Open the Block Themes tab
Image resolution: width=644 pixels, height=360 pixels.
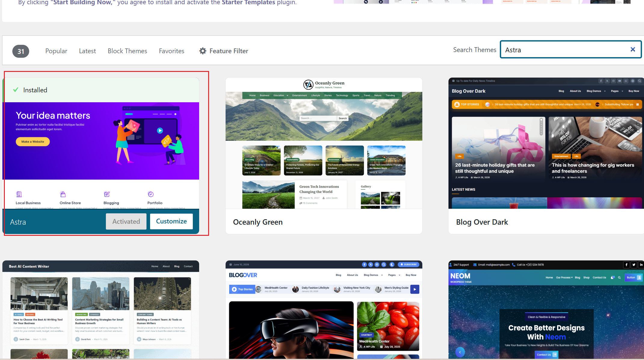(128, 51)
